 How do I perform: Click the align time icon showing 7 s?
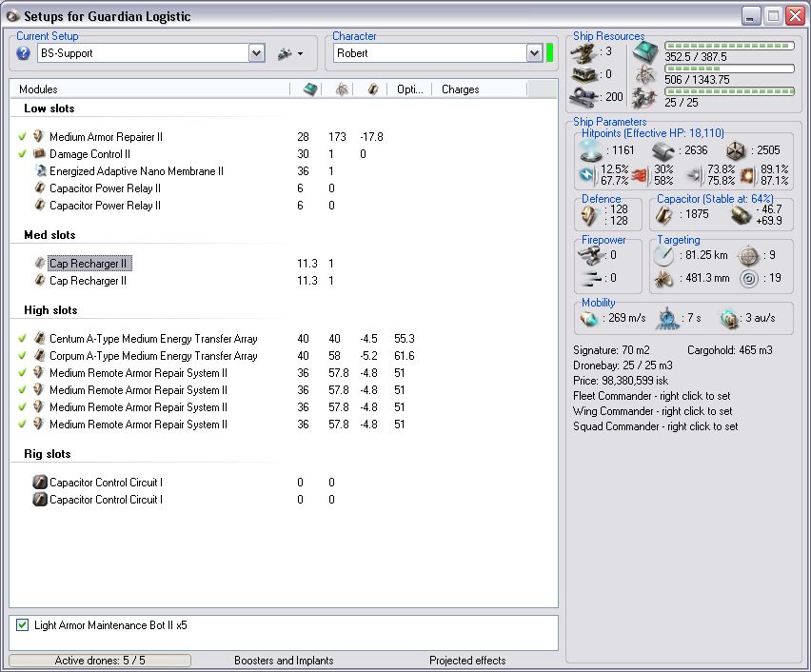click(667, 319)
